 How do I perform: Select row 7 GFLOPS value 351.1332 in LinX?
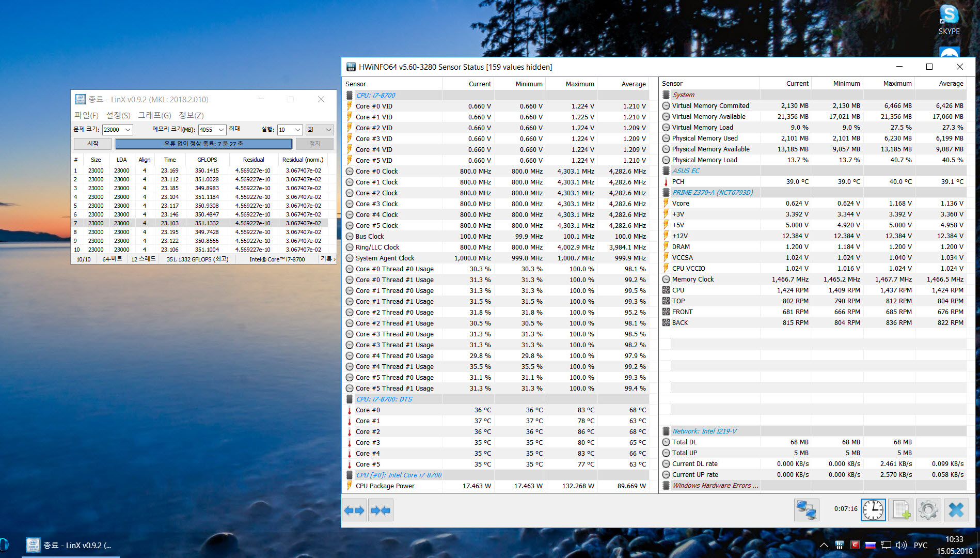[x=207, y=223]
